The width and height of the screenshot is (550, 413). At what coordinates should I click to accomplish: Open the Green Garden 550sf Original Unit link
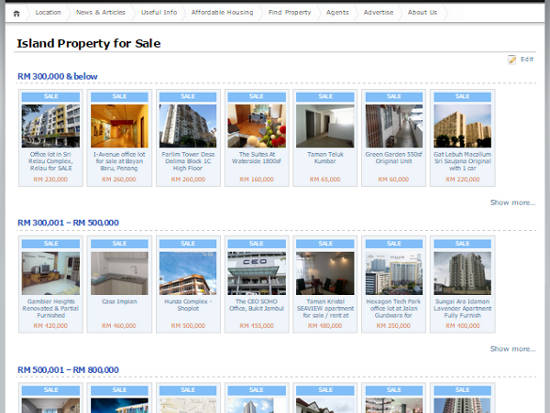coord(394,158)
